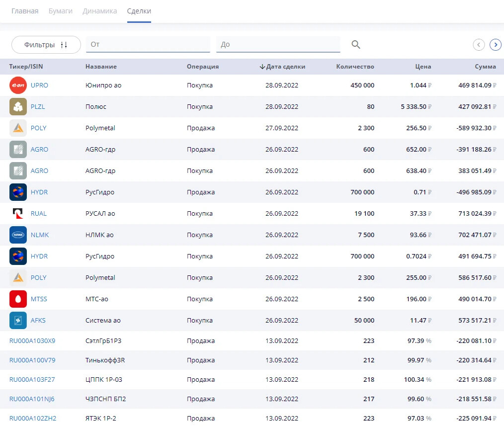The height and width of the screenshot is (427, 504).
Task: Click the ЧЗПСНП БП2 bond name
Action: [x=106, y=399]
